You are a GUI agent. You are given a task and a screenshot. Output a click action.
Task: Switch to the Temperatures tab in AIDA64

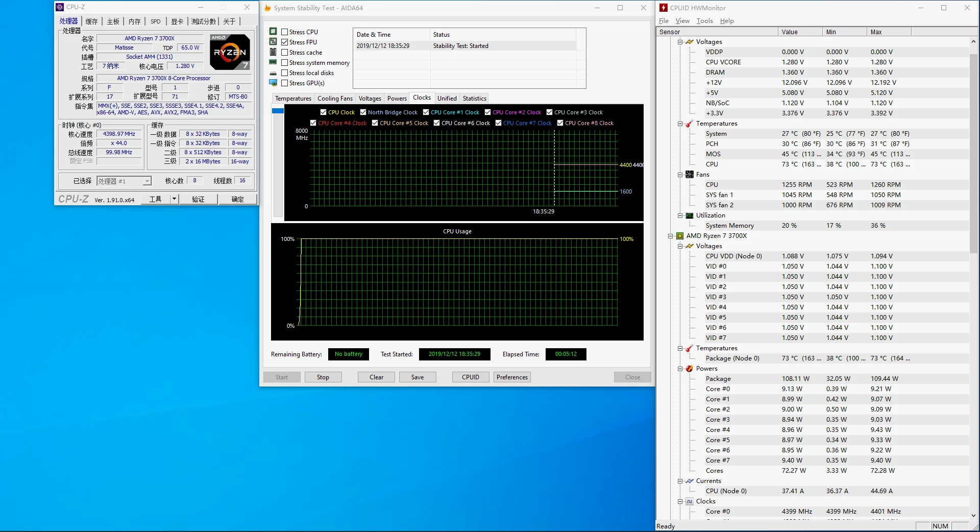[293, 99]
